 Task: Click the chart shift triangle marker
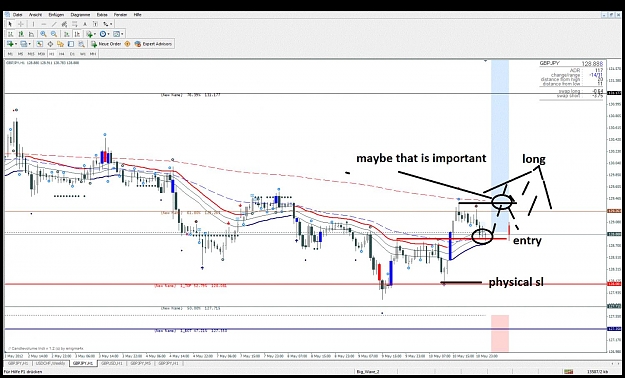(485, 61)
